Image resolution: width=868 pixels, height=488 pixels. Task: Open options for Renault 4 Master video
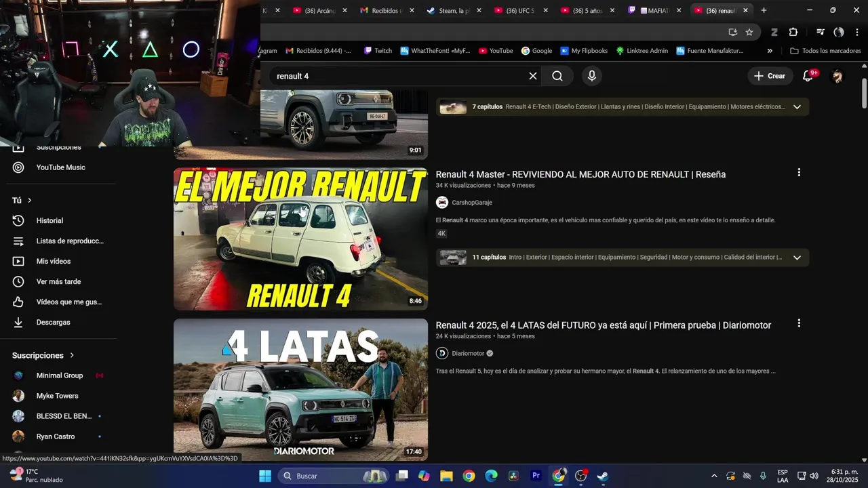(799, 173)
